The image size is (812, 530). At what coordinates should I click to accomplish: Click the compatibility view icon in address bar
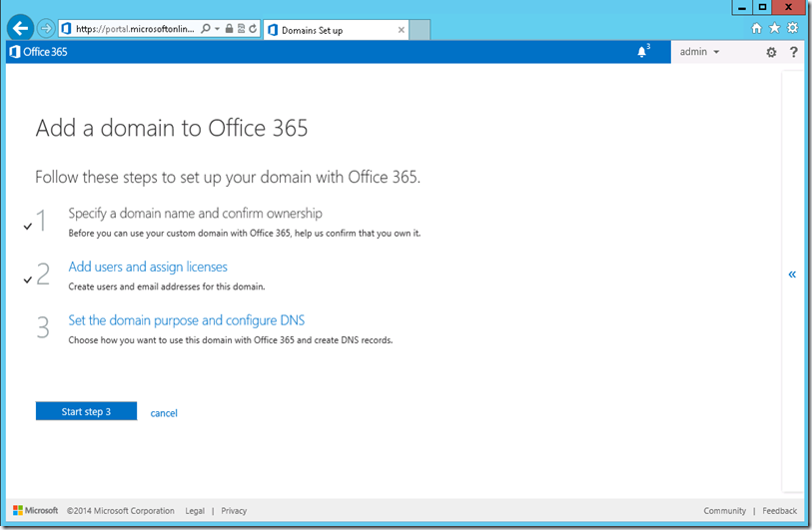(241, 29)
